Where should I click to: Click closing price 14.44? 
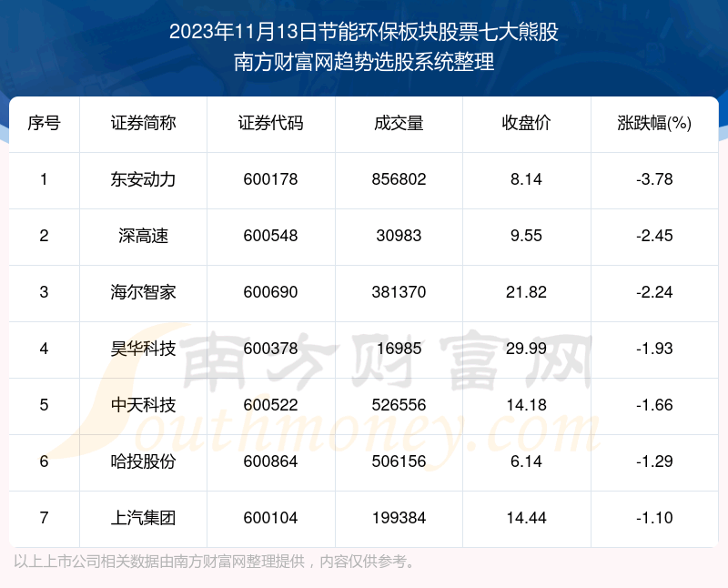527,518
